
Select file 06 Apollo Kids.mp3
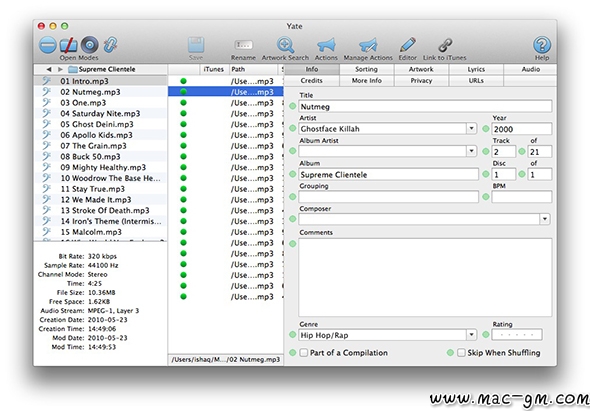(100, 135)
